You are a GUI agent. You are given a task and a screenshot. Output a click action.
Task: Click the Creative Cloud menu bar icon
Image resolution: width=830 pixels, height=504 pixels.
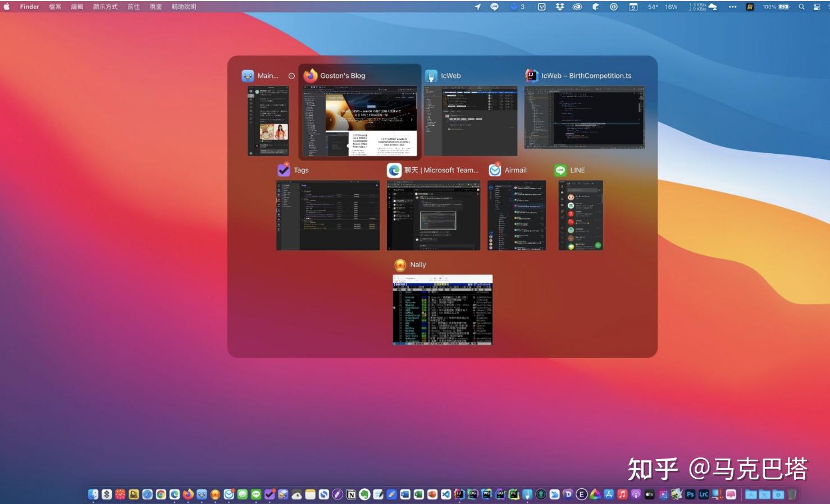[x=577, y=7]
